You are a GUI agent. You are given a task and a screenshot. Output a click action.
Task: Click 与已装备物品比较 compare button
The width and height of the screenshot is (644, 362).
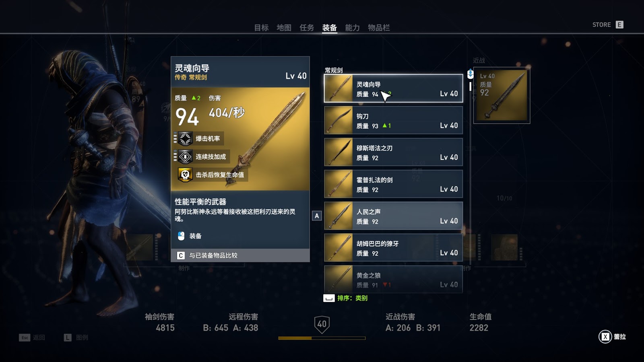coord(240,255)
